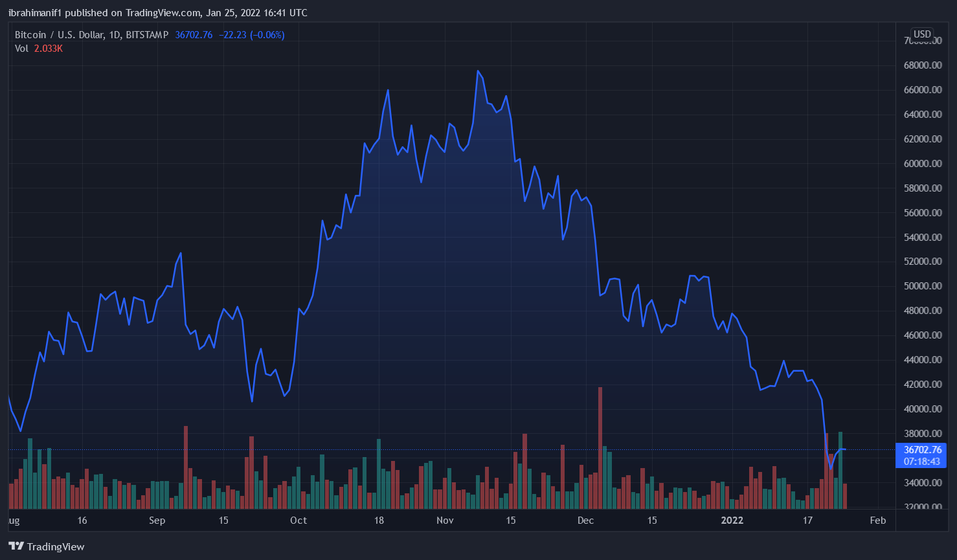
Task: Click the 34000.00 price axis label
Action: click(922, 483)
